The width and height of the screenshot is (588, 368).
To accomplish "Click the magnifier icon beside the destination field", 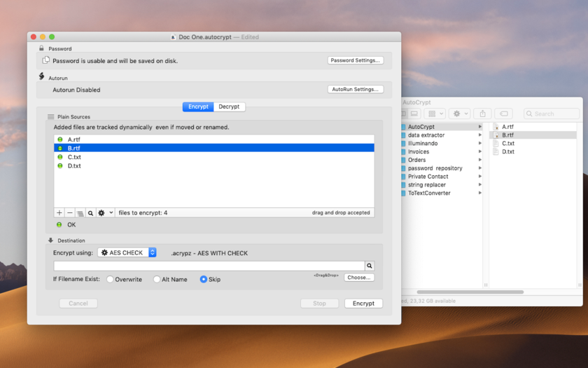I will click(370, 266).
